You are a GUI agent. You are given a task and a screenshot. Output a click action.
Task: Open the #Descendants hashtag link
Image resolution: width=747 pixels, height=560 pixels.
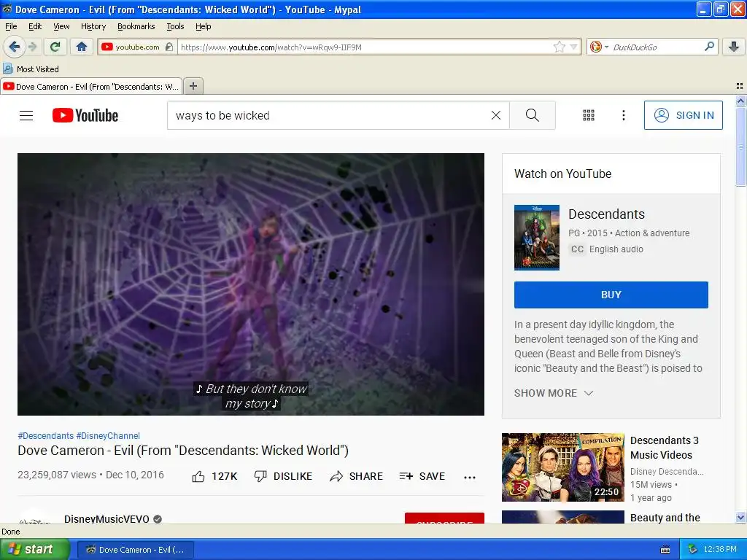click(46, 436)
